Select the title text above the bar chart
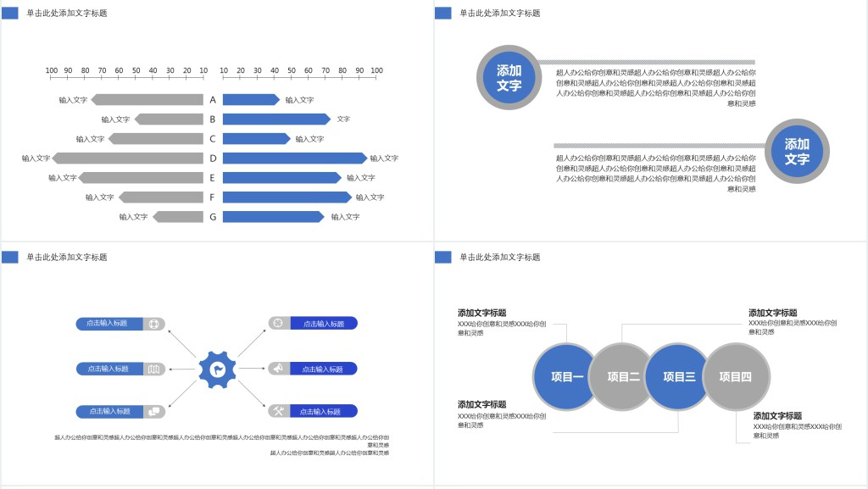 (x=67, y=13)
